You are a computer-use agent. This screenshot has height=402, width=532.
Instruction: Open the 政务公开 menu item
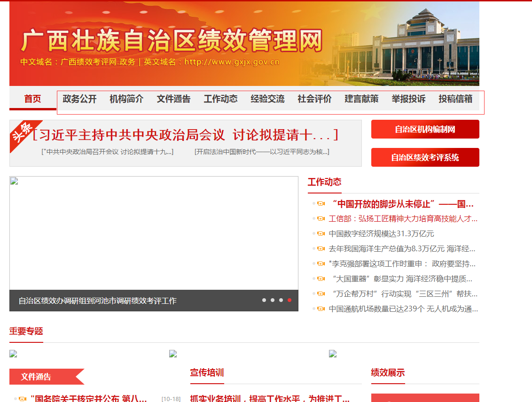(80, 99)
